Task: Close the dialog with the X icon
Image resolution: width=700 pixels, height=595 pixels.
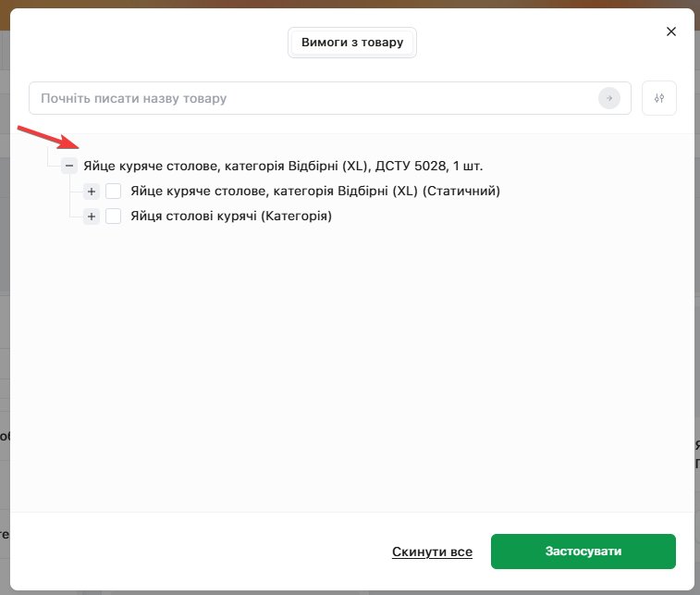Action: (x=671, y=31)
